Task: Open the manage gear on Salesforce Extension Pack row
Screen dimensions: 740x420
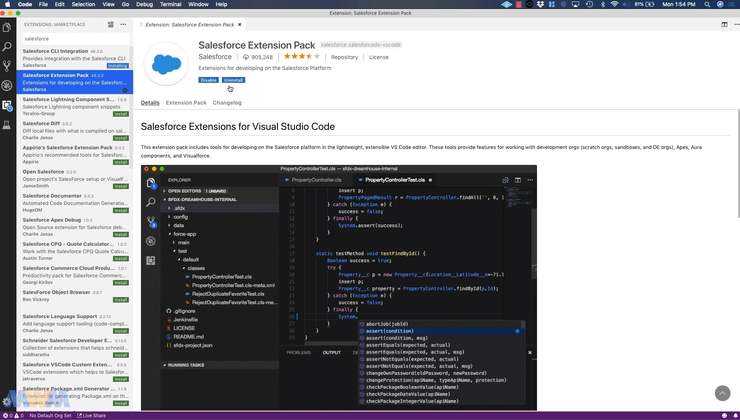Action: (125, 90)
